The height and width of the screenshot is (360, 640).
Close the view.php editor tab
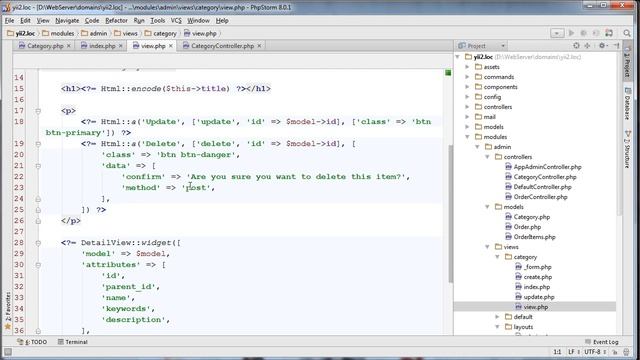tap(171, 46)
